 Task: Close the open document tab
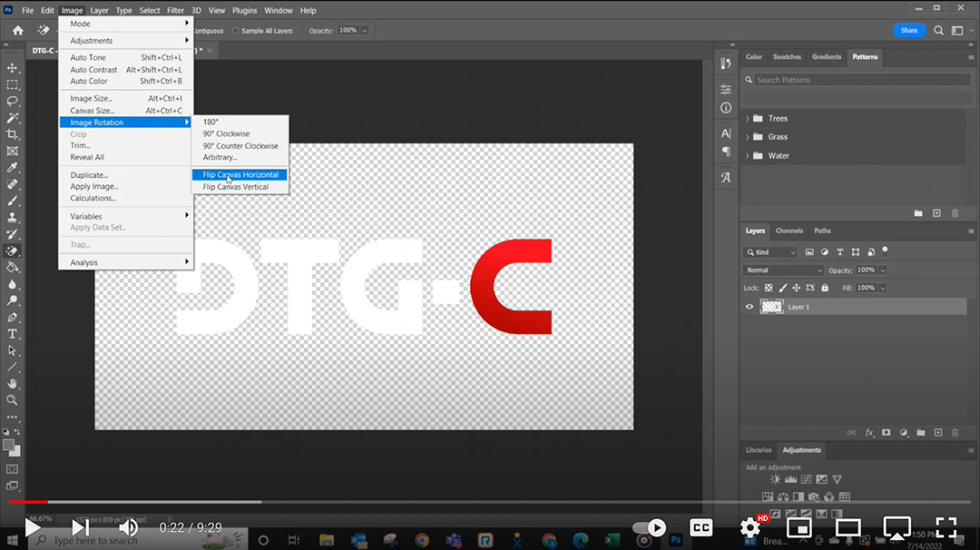[210, 51]
